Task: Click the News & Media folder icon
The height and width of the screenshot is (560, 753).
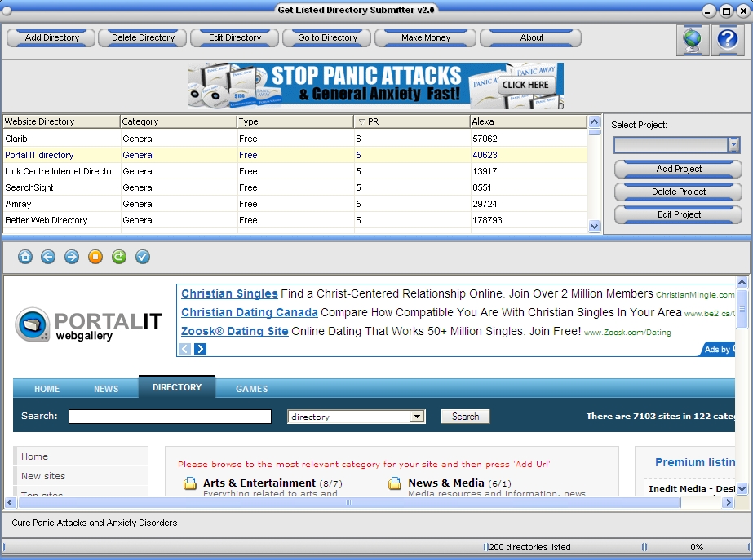Action: pos(395,483)
